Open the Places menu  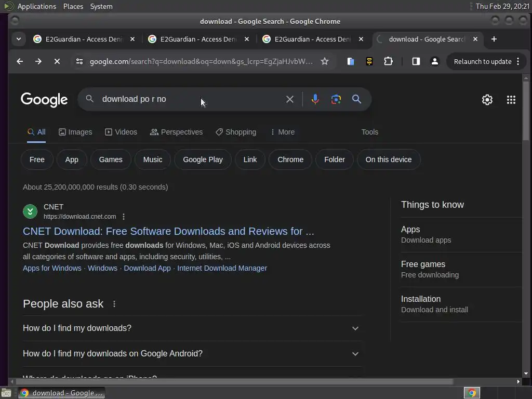point(73,6)
